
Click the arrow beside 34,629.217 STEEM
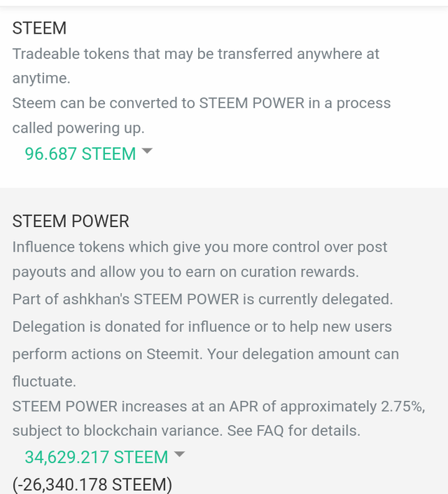click(179, 455)
